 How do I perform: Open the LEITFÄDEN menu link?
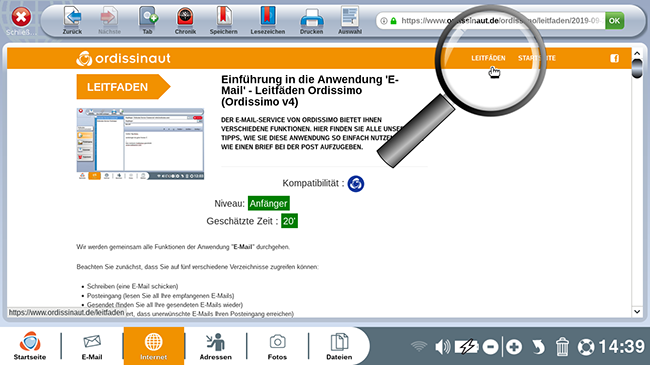click(x=488, y=58)
